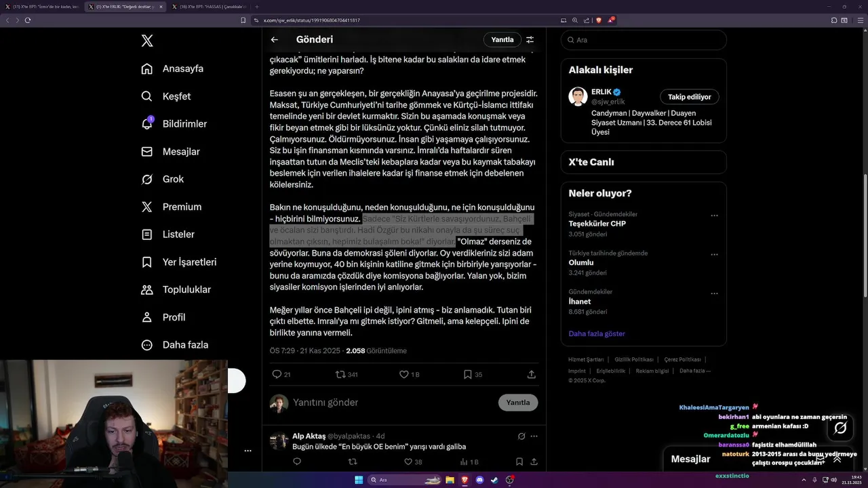Screen dimensions: 868x488
Task: Open the Mesajlar floating drawer
Action: click(691, 459)
